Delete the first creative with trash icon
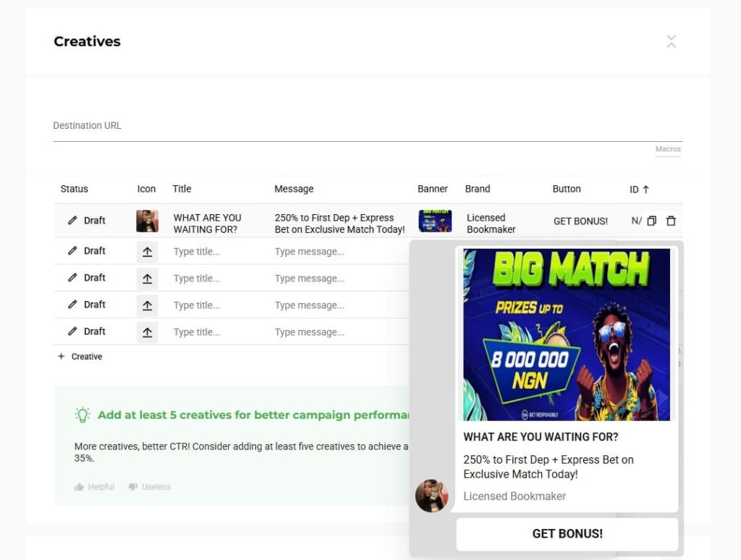Viewport: 741px width, 560px height. pyautogui.click(x=671, y=221)
